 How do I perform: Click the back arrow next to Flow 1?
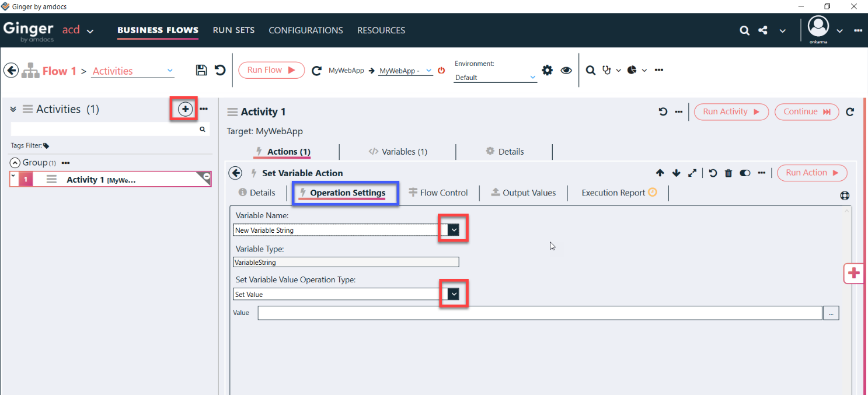click(x=11, y=71)
